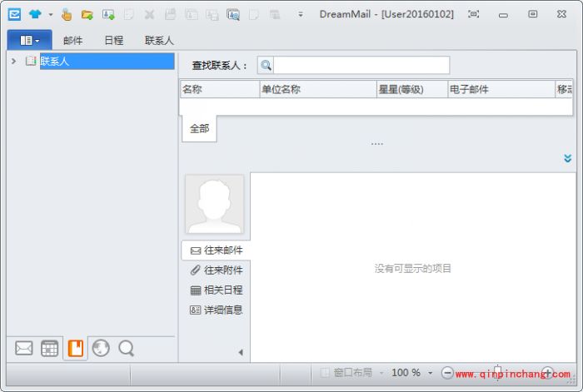
Task: Open the quick toolbar customize dropdown
Action: pos(301,14)
